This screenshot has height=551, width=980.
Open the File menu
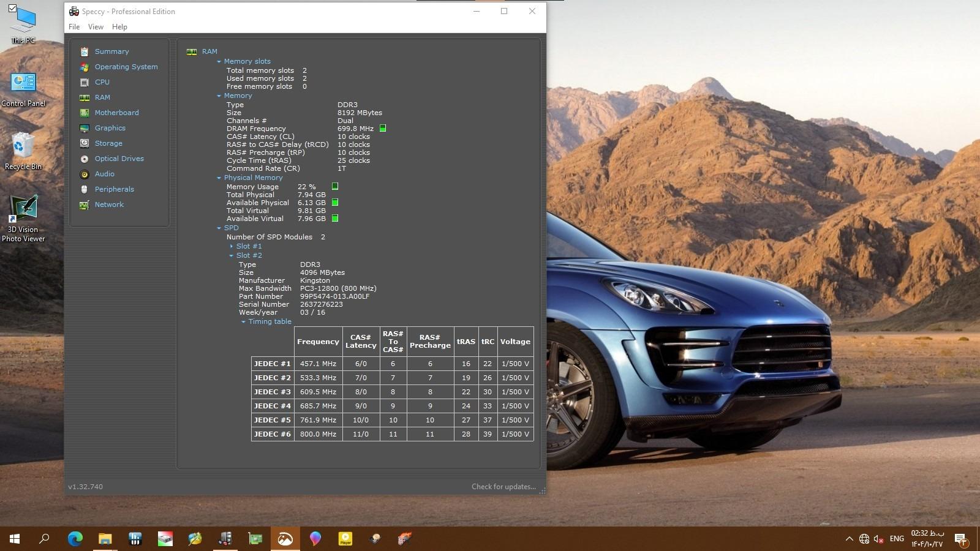(x=74, y=27)
